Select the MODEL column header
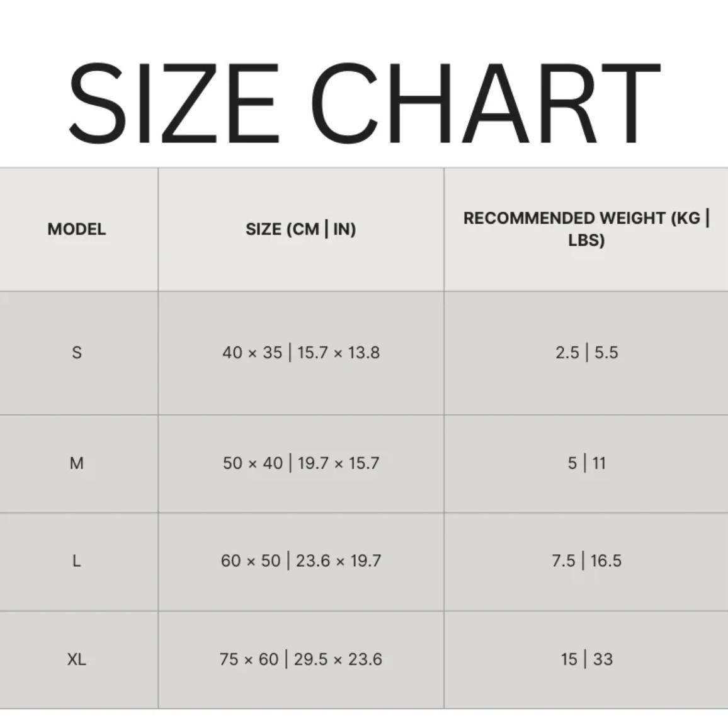 click(77, 229)
